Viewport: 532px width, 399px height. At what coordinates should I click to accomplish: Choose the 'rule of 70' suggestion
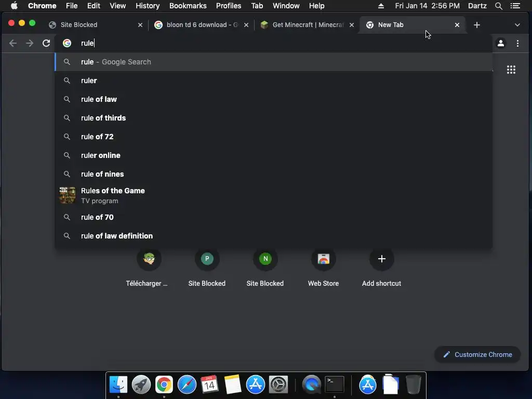tap(273, 217)
